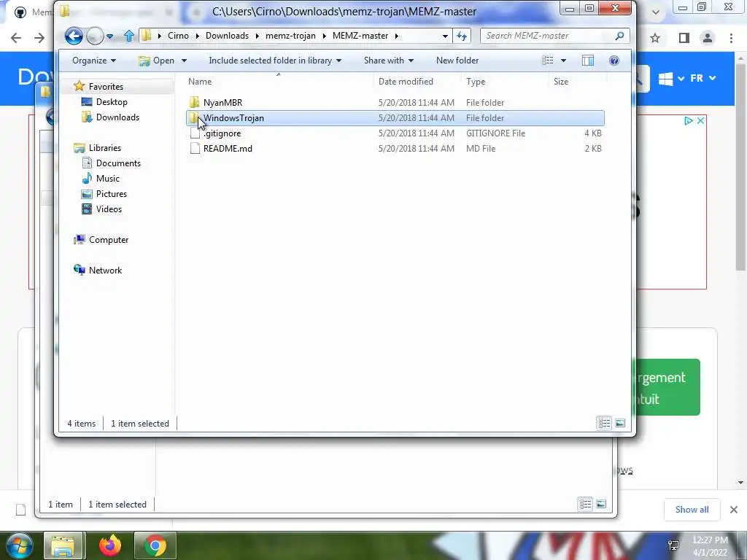Open the Share with menu
This screenshot has width=747, height=560.
[389, 61]
